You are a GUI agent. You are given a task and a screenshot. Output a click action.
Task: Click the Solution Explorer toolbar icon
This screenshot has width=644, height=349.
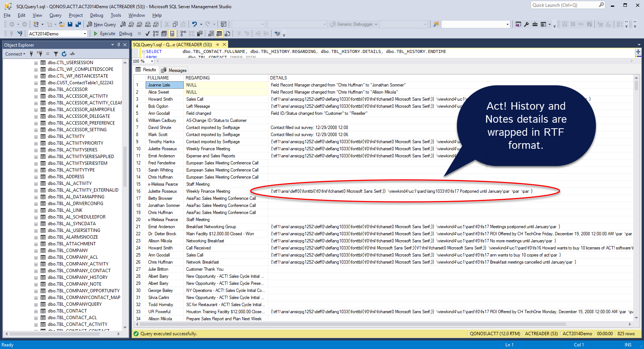click(518, 24)
